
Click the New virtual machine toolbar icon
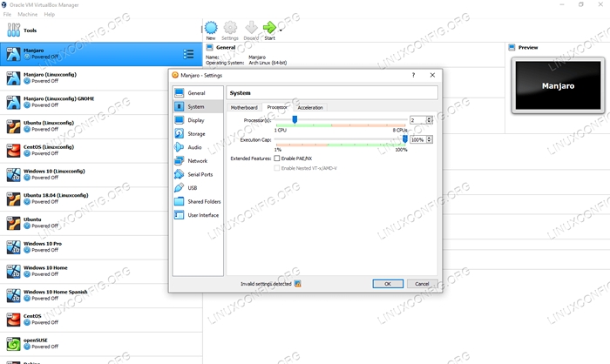pos(211,28)
